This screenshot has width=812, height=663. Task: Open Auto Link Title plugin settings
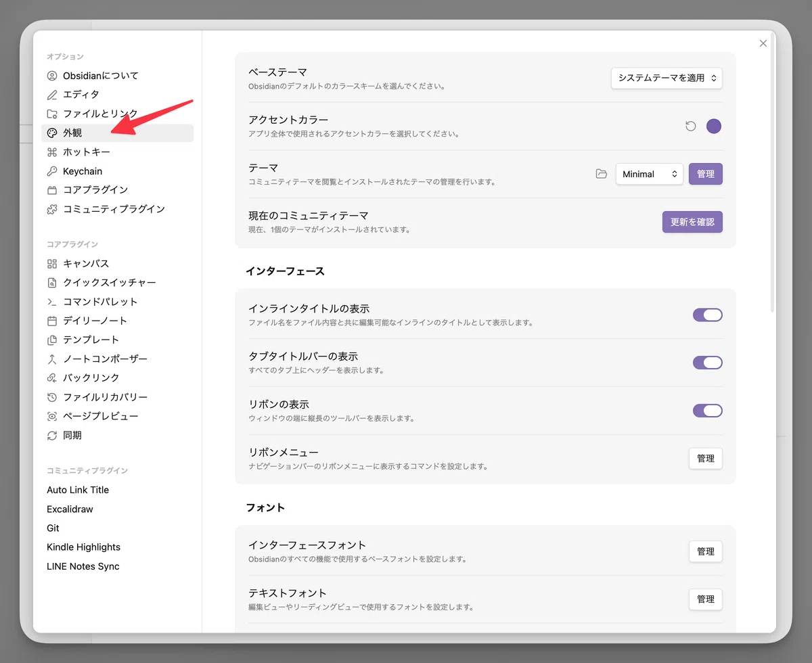point(117,490)
